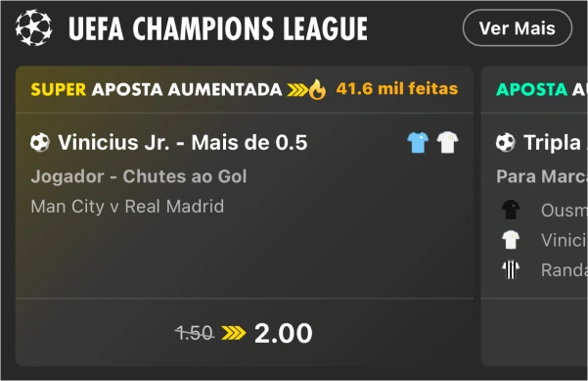Click the soccer ball beside Tripla
Screen dimensions: 588x381
click(506, 143)
